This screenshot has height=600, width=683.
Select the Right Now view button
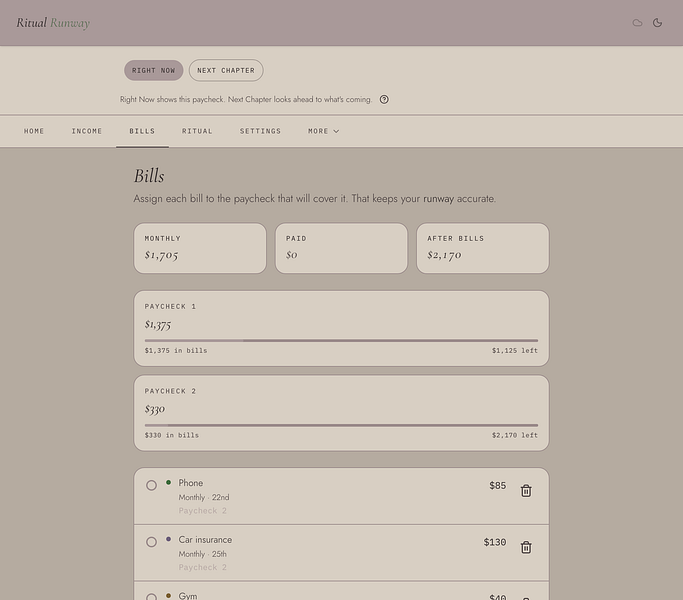153,70
